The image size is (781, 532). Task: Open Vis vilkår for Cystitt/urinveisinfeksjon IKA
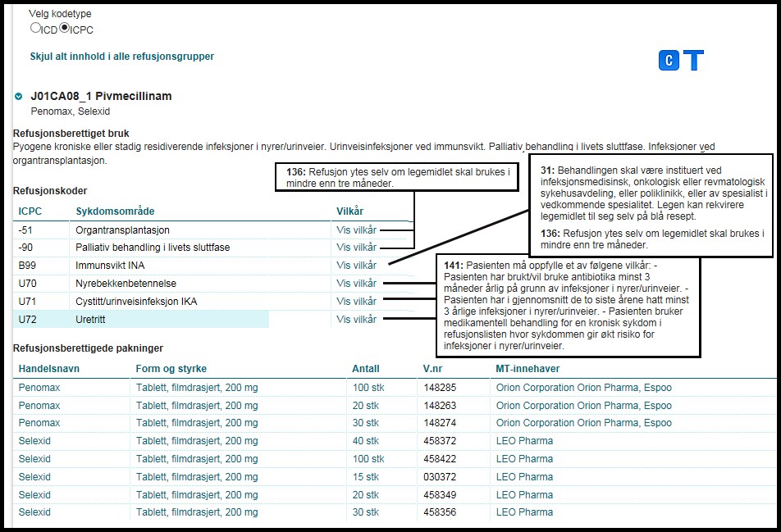[x=356, y=302]
